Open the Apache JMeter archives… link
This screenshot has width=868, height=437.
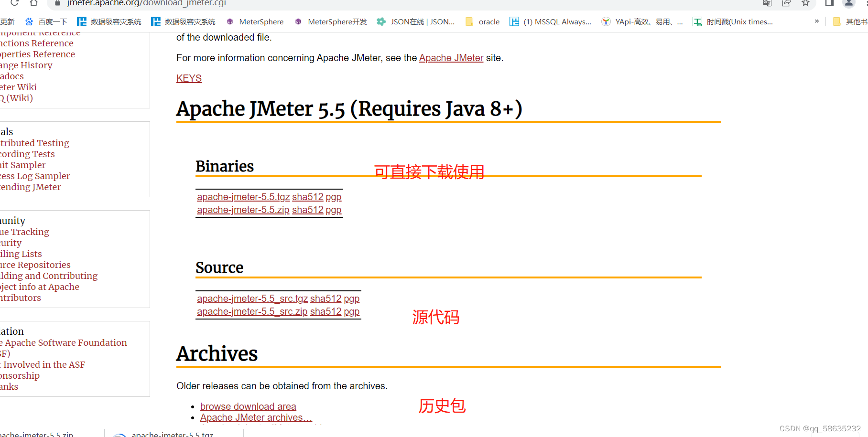(x=256, y=417)
